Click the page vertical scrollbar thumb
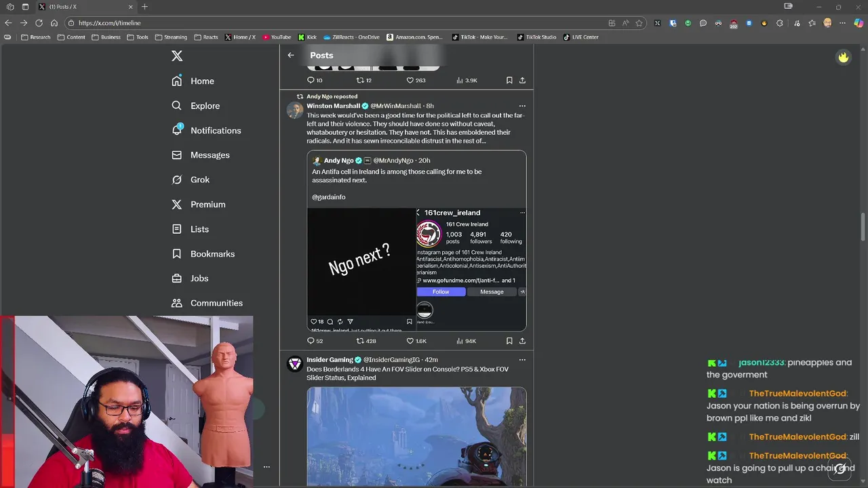This screenshot has height=488, width=868. (x=863, y=226)
